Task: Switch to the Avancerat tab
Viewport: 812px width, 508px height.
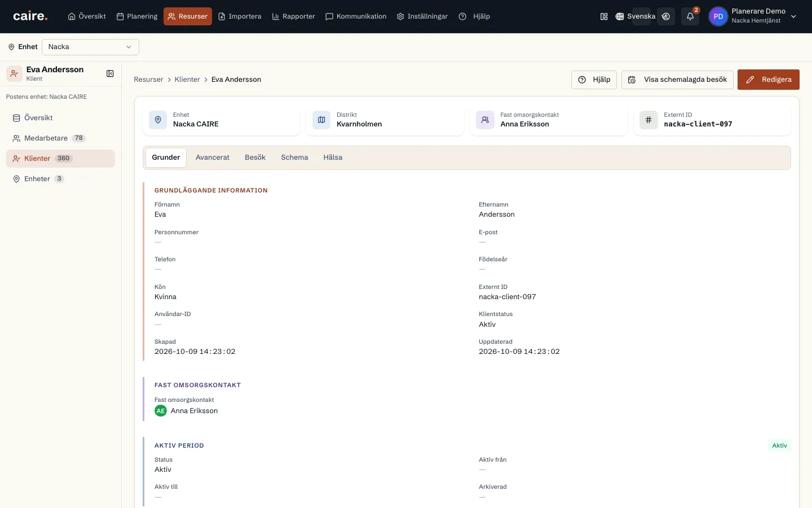Action: coord(213,157)
